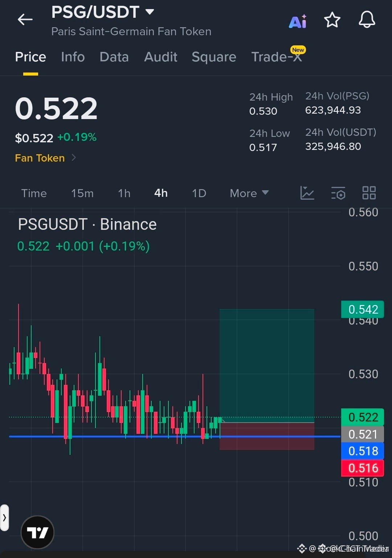Select the blue 0.518 line price label
The image size is (392, 558).
[363, 451]
